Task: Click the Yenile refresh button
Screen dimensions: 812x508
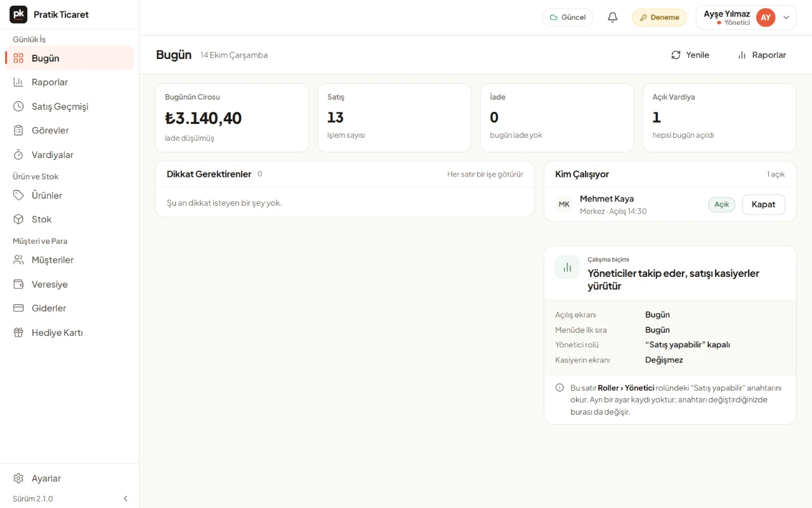Action: [x=690, y=55]
